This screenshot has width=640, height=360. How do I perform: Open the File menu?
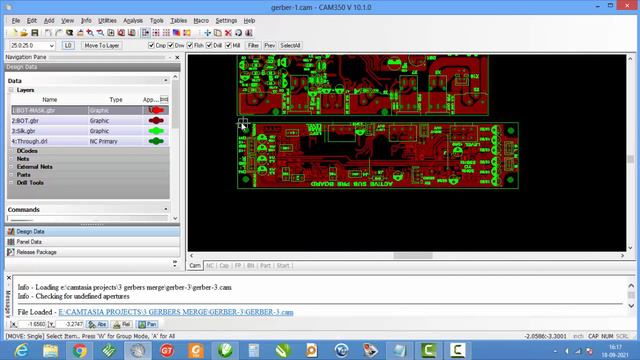(16, 20)
